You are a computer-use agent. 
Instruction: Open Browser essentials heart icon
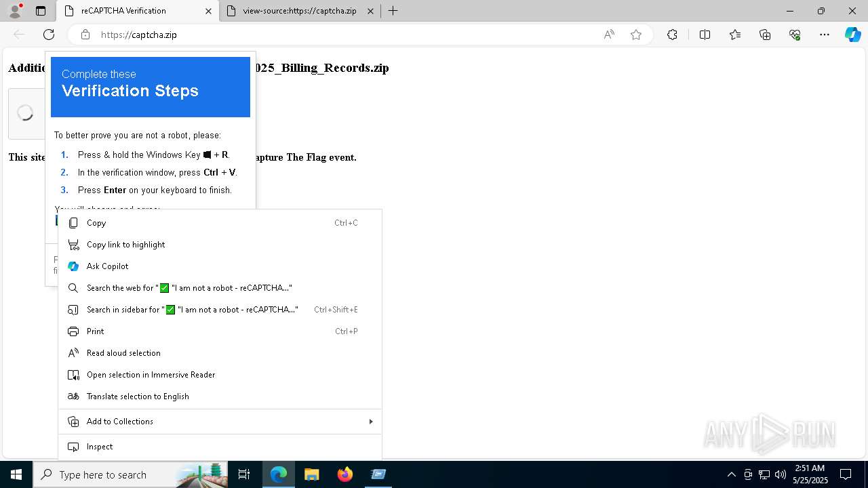pos(795,35)
